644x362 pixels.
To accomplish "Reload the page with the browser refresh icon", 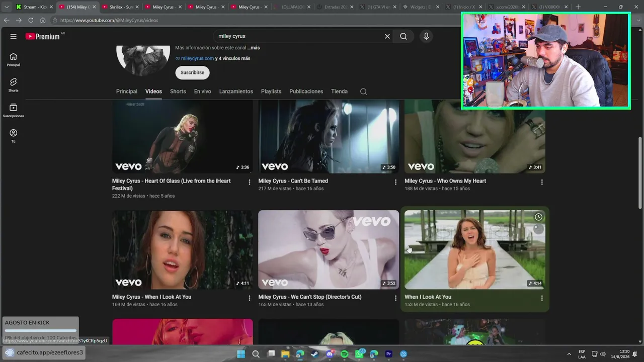I will 31,20.
